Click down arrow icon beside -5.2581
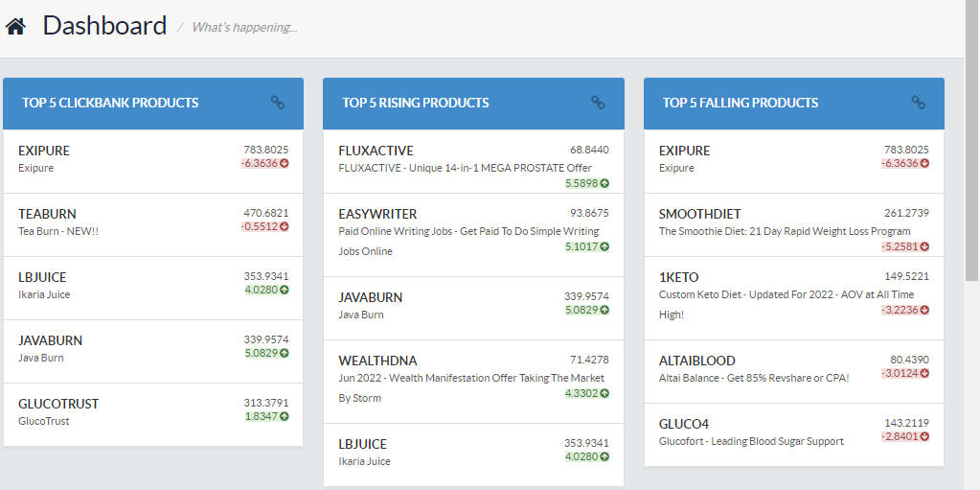 (x=924, y=246)
